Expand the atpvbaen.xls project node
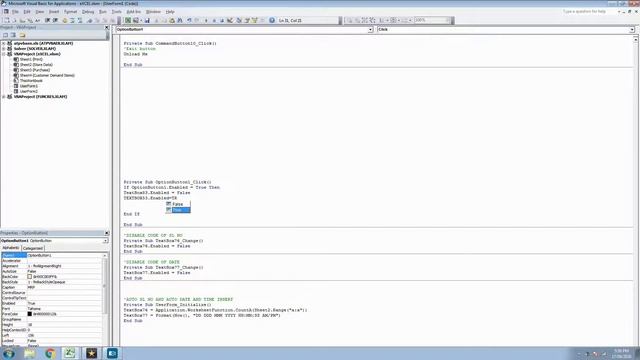The width and height of the screenshot is (640, 360). 4,43
